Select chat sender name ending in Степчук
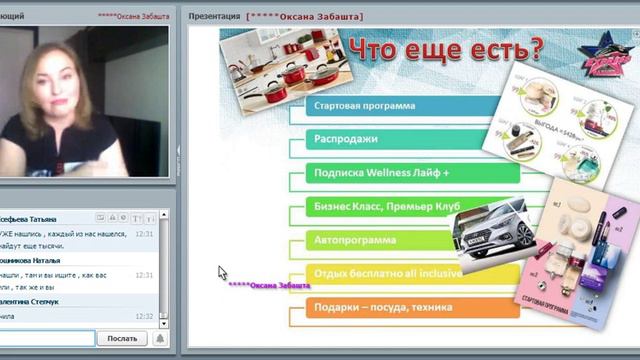This screenshot has width=640, height=360. click(x=29, y=302)
